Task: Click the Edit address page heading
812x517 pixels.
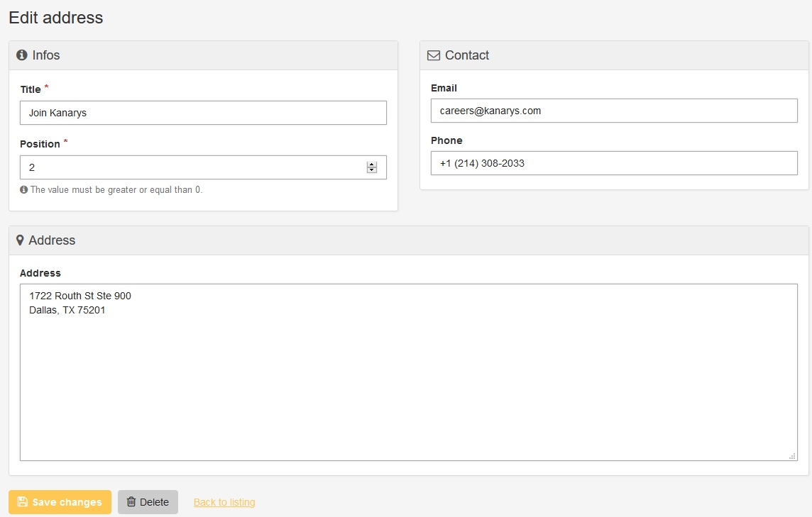Action: tap(56, 18)
